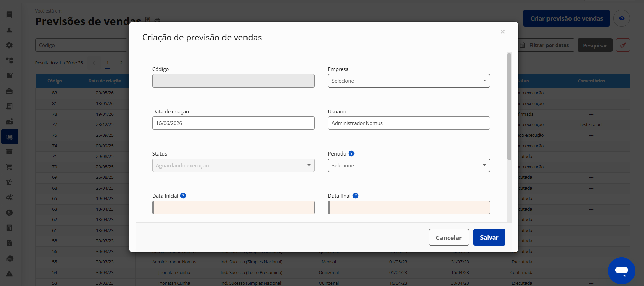
Task: Focus the Código search box behind the dialog
Action: (x=81, y=45)
